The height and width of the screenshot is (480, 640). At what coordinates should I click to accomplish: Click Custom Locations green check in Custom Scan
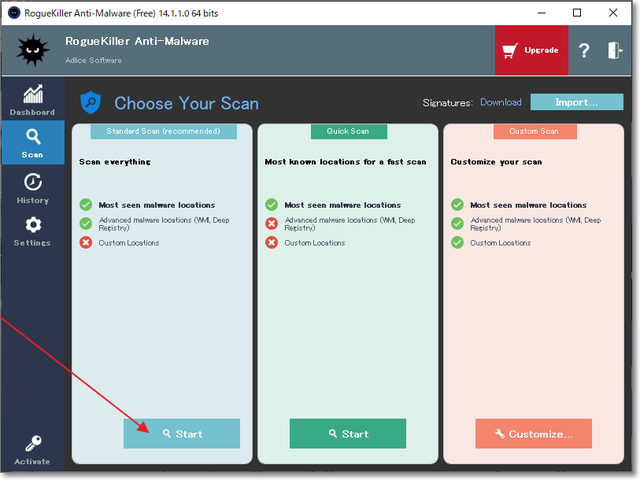[x=457, y=243]
